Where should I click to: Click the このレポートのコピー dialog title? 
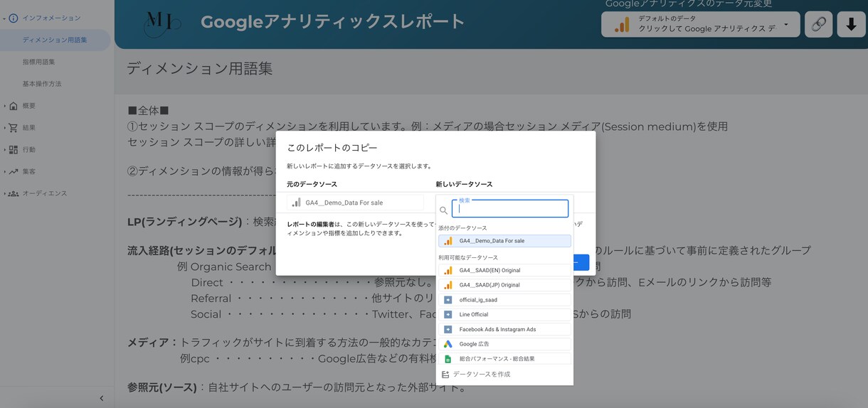pos(332,148)
